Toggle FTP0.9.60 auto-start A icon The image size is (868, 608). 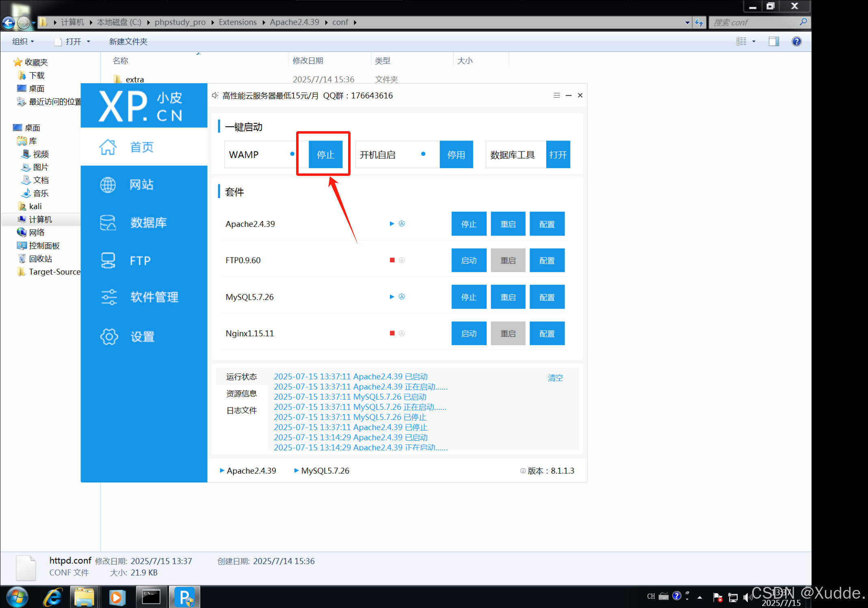click(x=402, y=260)
